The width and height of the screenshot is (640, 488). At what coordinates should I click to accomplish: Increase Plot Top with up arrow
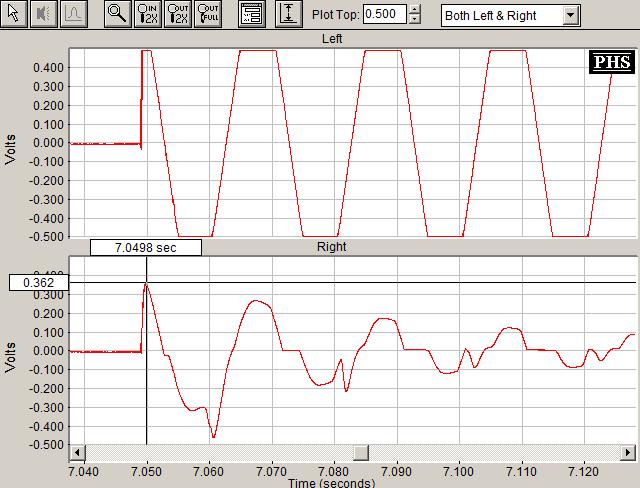coord(414,9)
